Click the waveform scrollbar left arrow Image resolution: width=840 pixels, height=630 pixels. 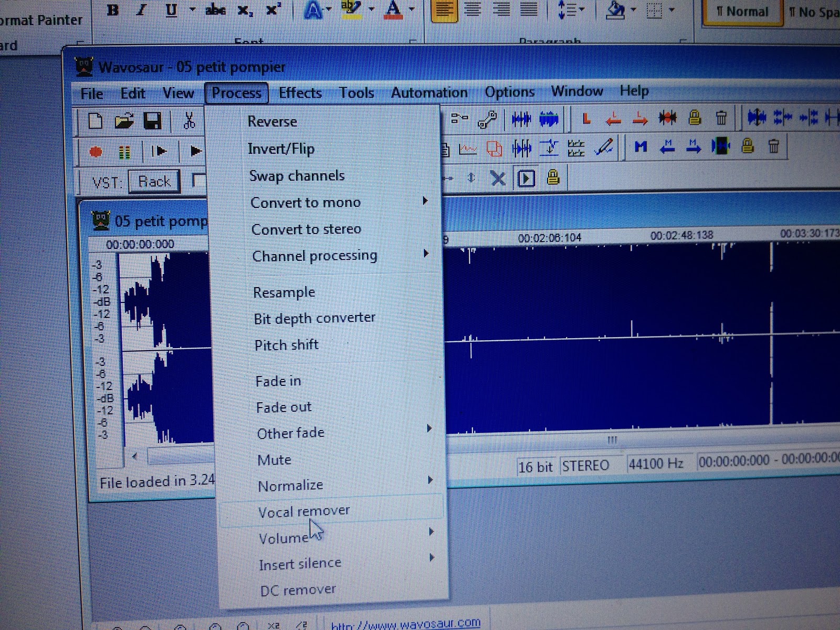(135, 456)
